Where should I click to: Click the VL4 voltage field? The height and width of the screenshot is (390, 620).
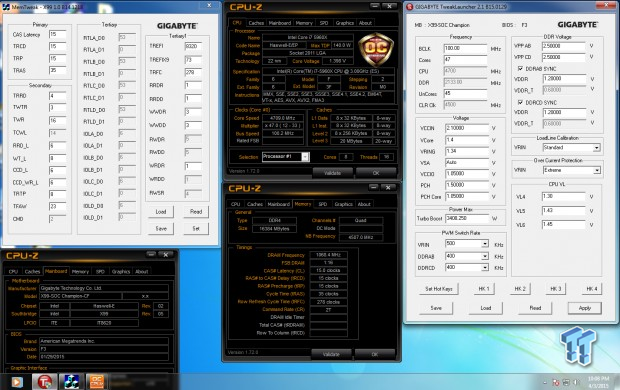pyautogui.click(x=563, y=197)
